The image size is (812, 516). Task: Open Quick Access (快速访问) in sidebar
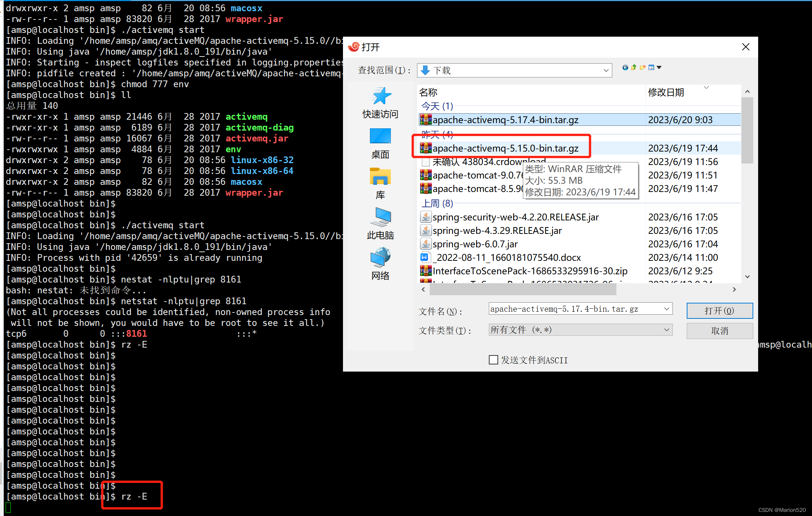click(x=380, y=103)
